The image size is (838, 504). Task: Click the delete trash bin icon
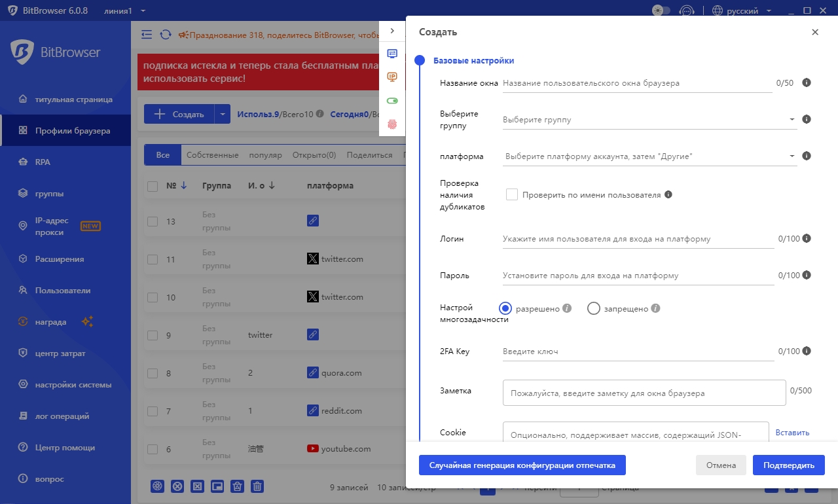(x=258, y=486)
